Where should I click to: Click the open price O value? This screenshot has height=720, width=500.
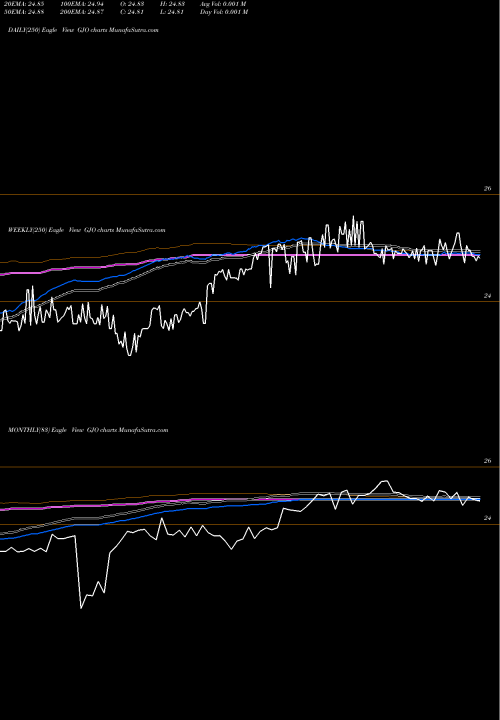pos(131,4)
